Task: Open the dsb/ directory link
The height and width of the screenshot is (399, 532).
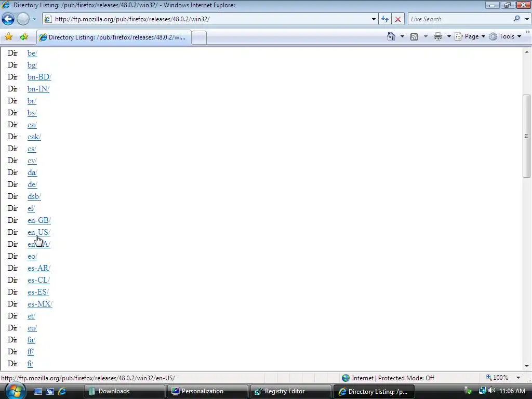Action: coord(34,196)
